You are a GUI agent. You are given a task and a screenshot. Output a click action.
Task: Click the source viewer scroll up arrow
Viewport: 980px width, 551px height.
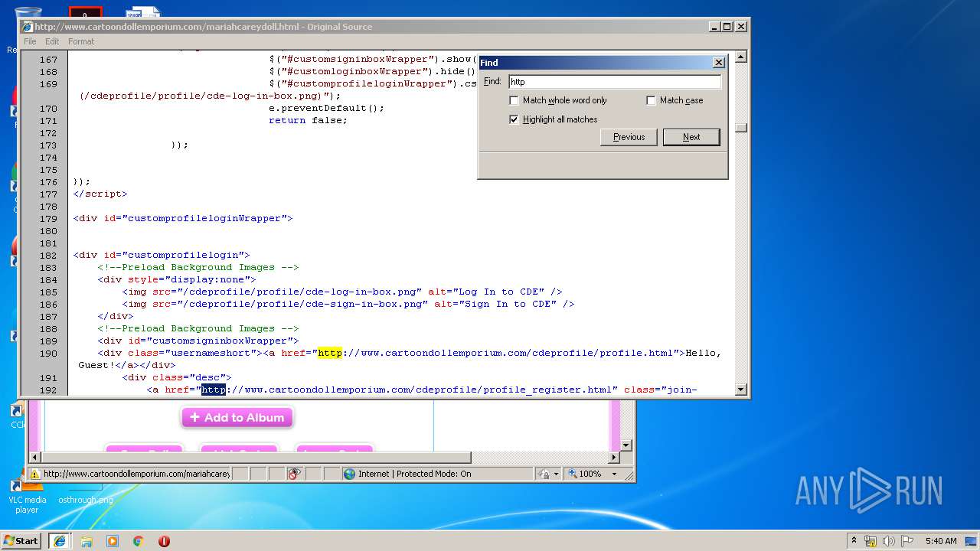[x=740, y=57]
